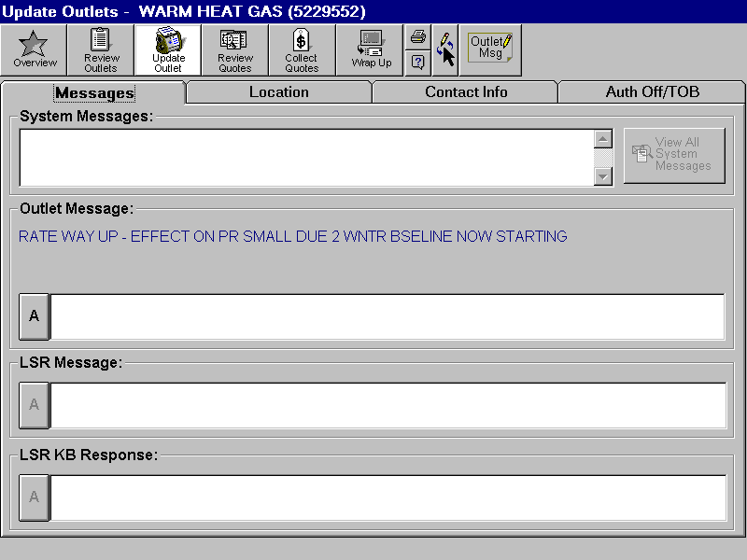The height and width of the screenshot is (560, 747).
Task: Click the System Messages scrollbar track
Action: point(602,158)
